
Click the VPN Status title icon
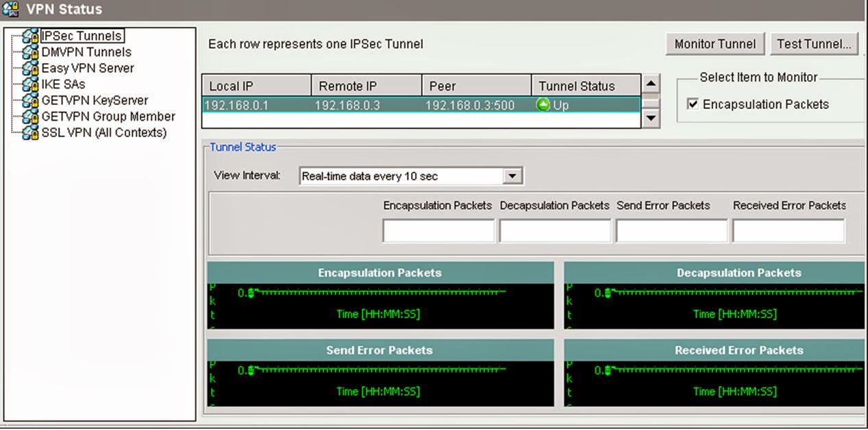click(10, 9)
